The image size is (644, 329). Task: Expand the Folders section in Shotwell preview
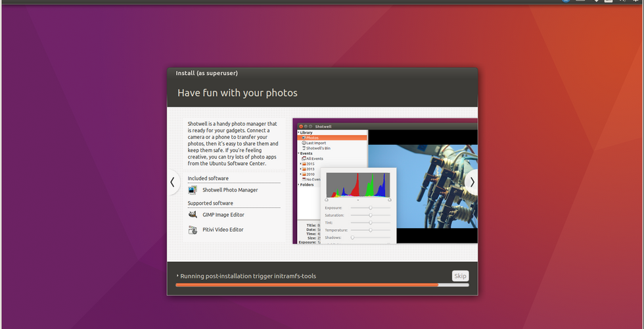point(299,185)
